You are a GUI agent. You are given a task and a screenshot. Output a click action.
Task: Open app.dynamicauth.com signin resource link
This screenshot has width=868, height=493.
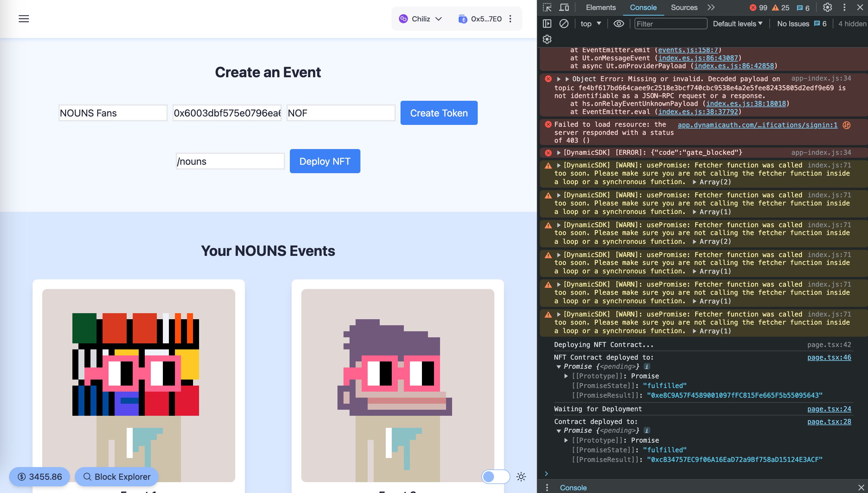[x=757, y=125]
